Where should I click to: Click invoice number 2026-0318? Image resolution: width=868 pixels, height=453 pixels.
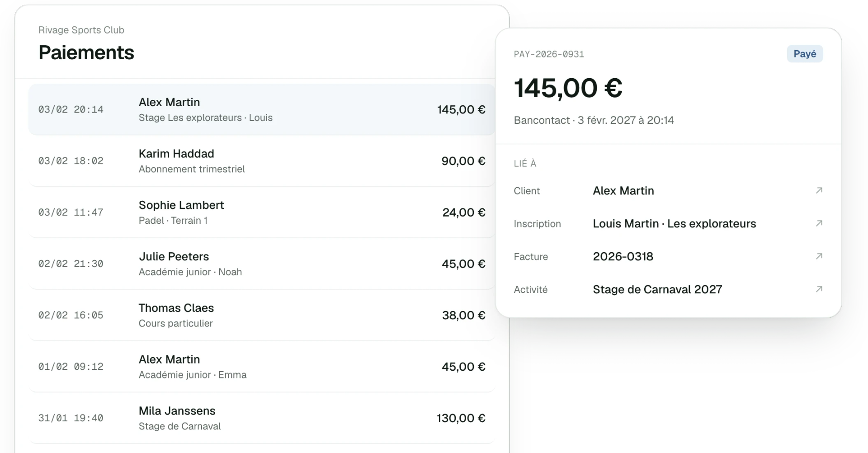623,257
